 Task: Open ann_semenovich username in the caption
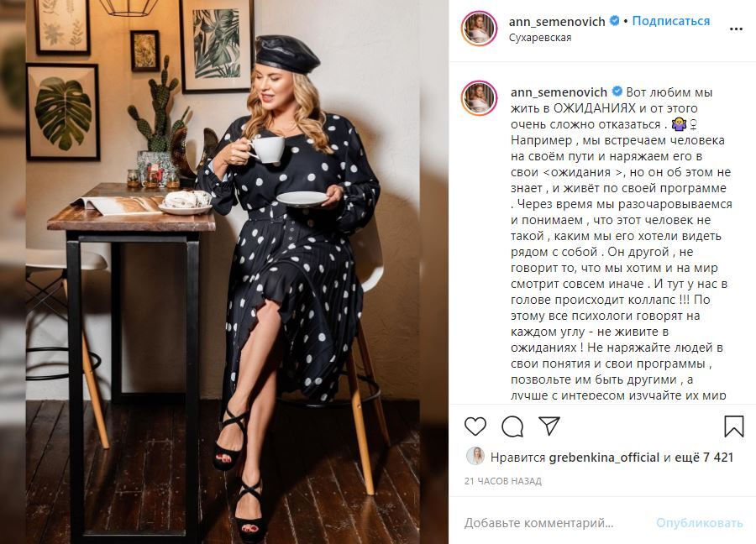[x=559, y=92]
